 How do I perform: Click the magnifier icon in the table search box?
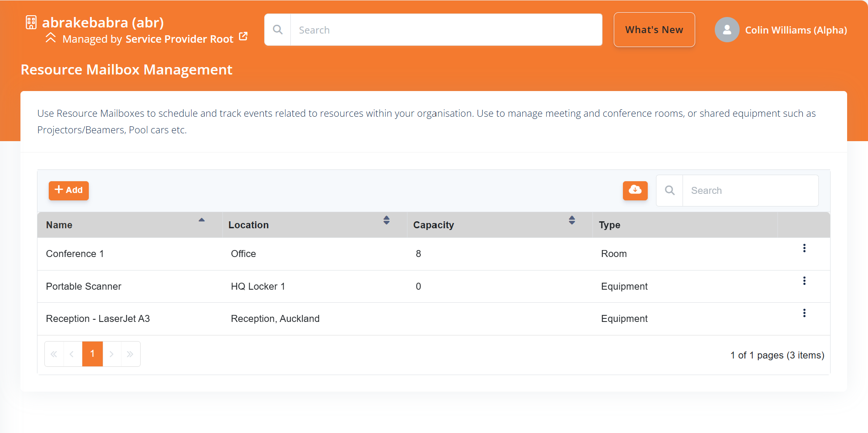[669, 190]
